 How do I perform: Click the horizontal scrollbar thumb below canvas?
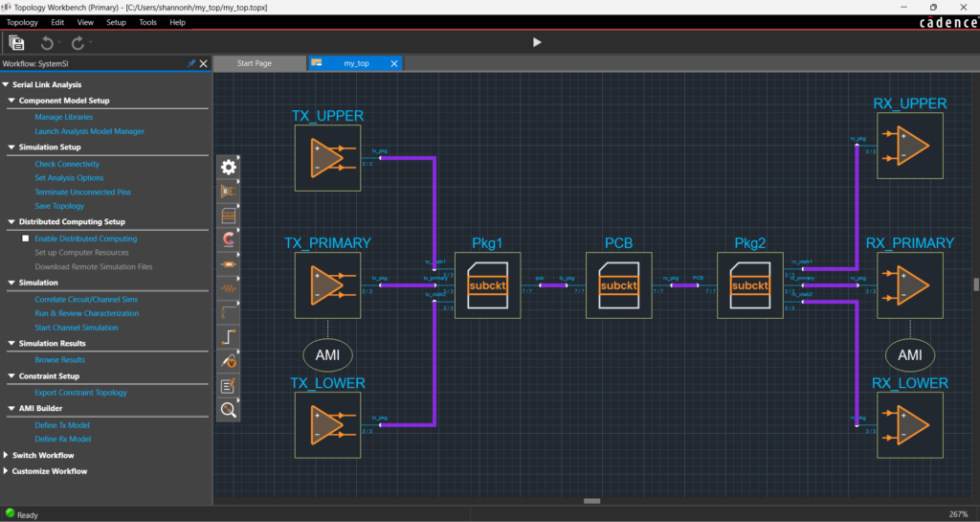[x=591, y=501]
